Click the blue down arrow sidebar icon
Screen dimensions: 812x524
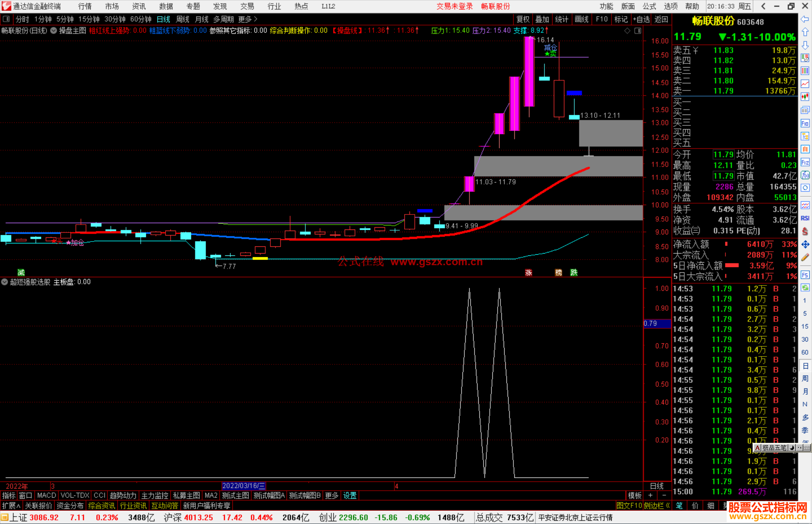pyautogui.click(x=805, y=45)
